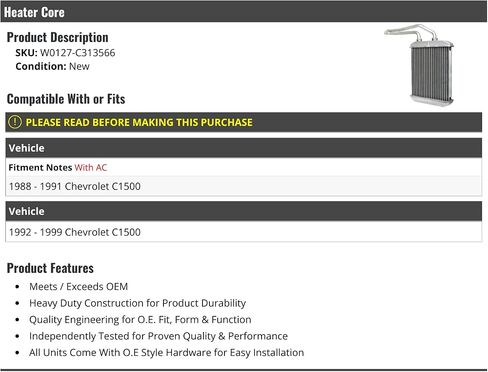Select the Heater Core title bar

tap(244, 12)
